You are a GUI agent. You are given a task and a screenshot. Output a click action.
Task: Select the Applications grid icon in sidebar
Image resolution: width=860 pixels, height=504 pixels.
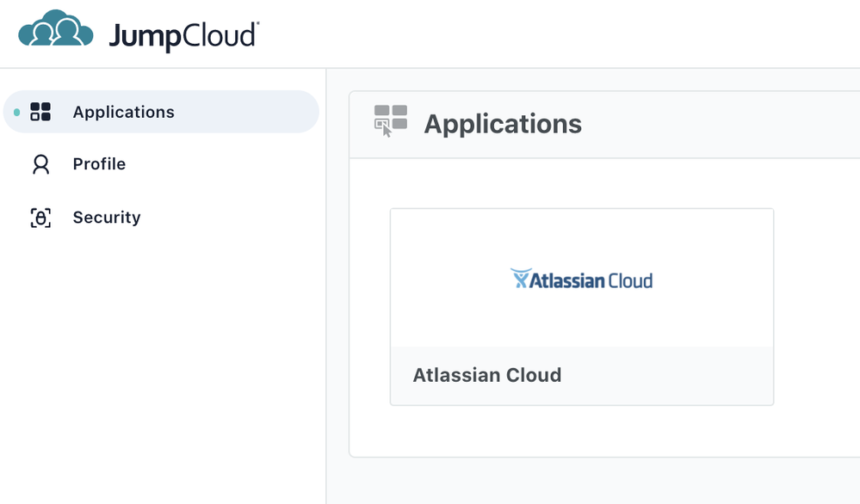click(40, 112)
